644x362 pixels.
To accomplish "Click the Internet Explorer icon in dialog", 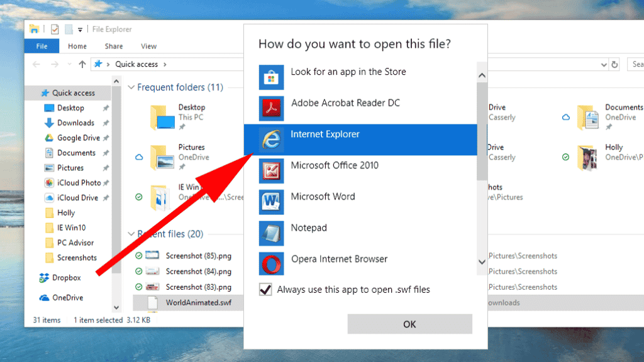I will click(271, 140).
